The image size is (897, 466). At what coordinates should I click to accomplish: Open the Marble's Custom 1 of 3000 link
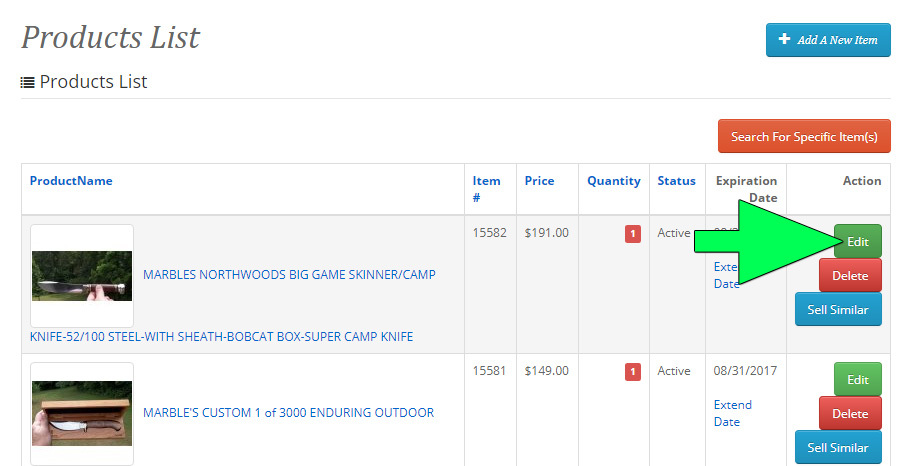click(288, 412)
